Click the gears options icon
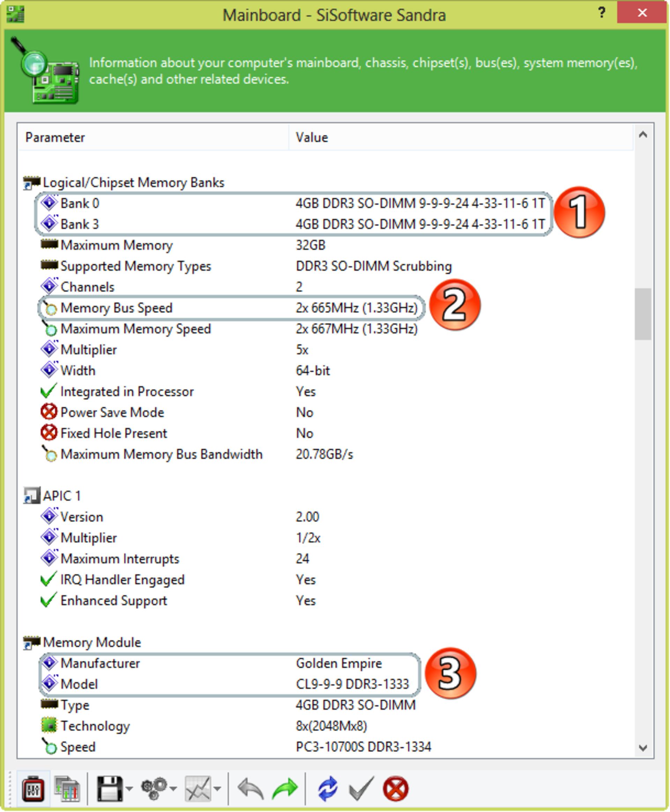This screenshot has width=670, height=812. pos(154,789)
